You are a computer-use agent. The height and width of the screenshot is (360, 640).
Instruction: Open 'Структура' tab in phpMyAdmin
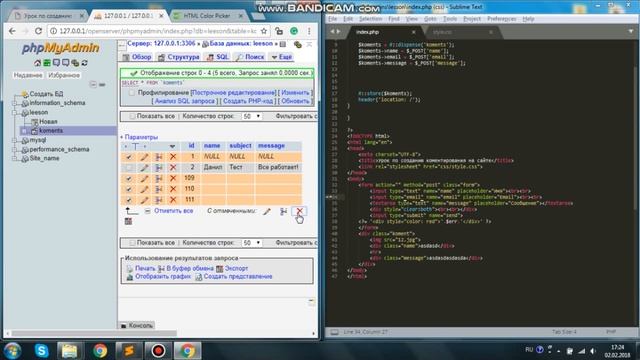[179, 57]
